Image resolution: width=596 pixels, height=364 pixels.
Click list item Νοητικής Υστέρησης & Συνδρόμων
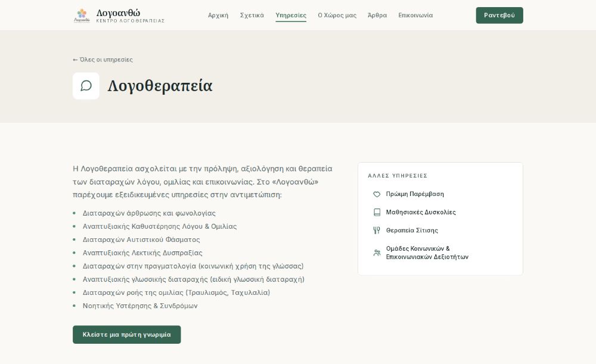pyautogui.click(x=140, y=306)
